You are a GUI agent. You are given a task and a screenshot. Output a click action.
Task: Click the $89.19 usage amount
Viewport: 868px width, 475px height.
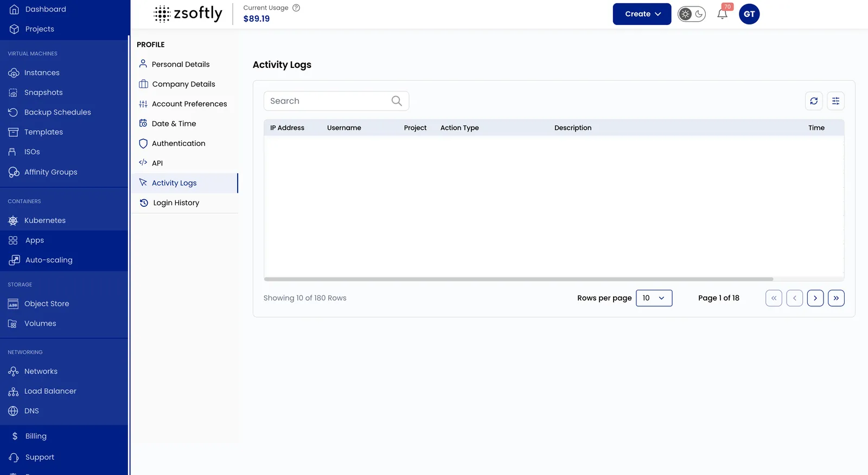coord(257,19)
